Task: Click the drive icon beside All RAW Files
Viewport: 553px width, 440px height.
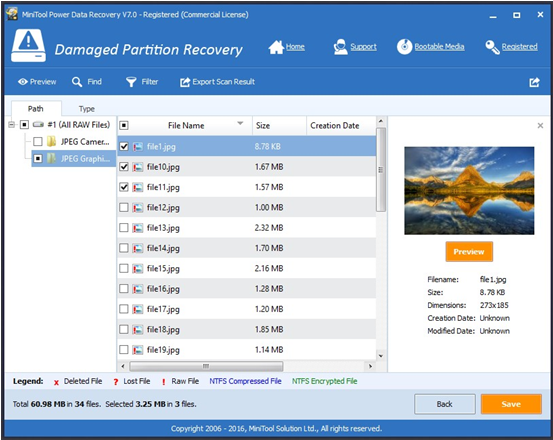Action: [x=38, y=124]
